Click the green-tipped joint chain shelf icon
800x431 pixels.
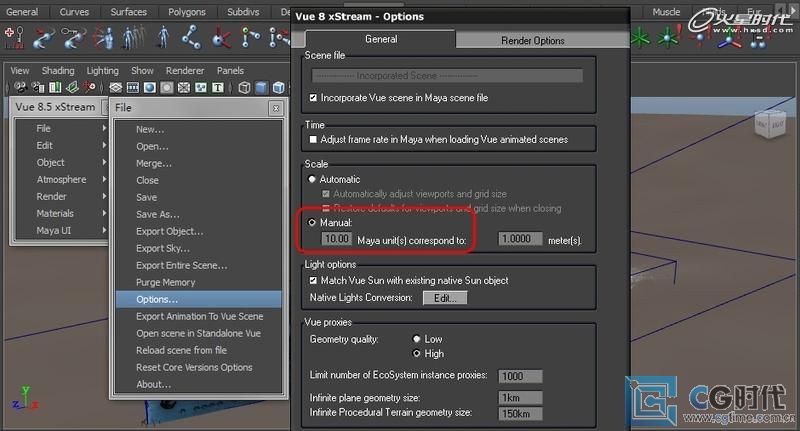click(250, 38)
